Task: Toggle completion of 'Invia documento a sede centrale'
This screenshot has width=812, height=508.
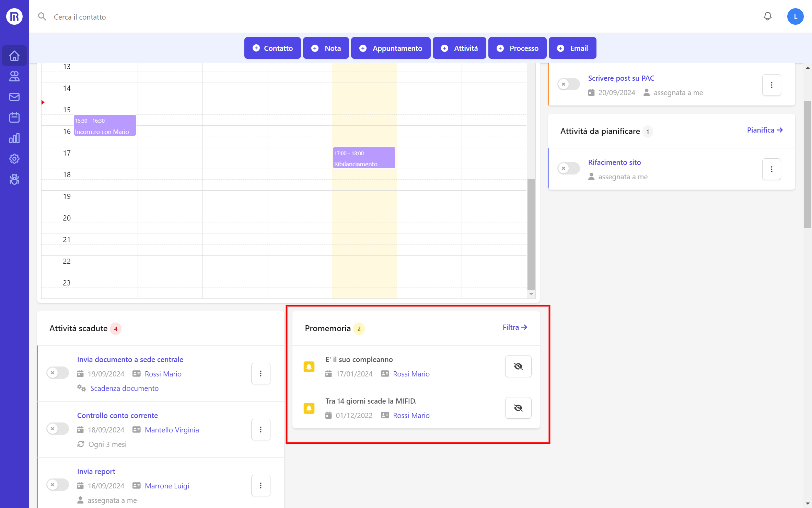Action: pyautogui.click(x=57, y=373)
